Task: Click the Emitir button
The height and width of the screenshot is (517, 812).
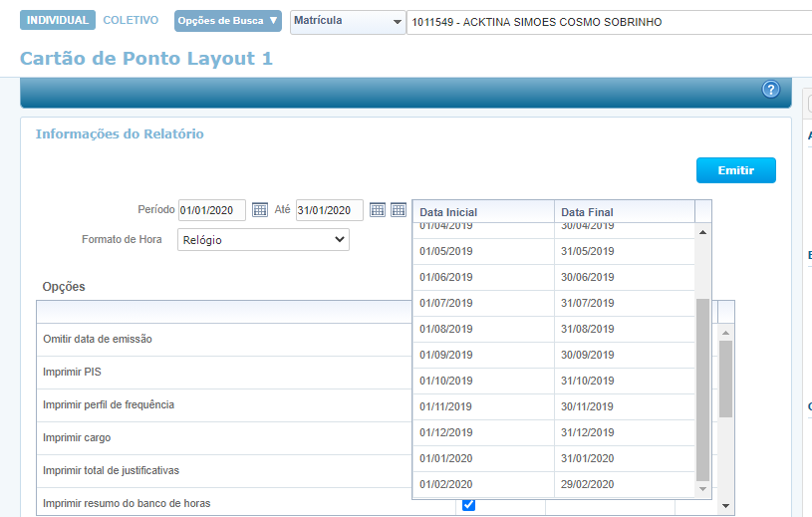Action: click(735, 170)
